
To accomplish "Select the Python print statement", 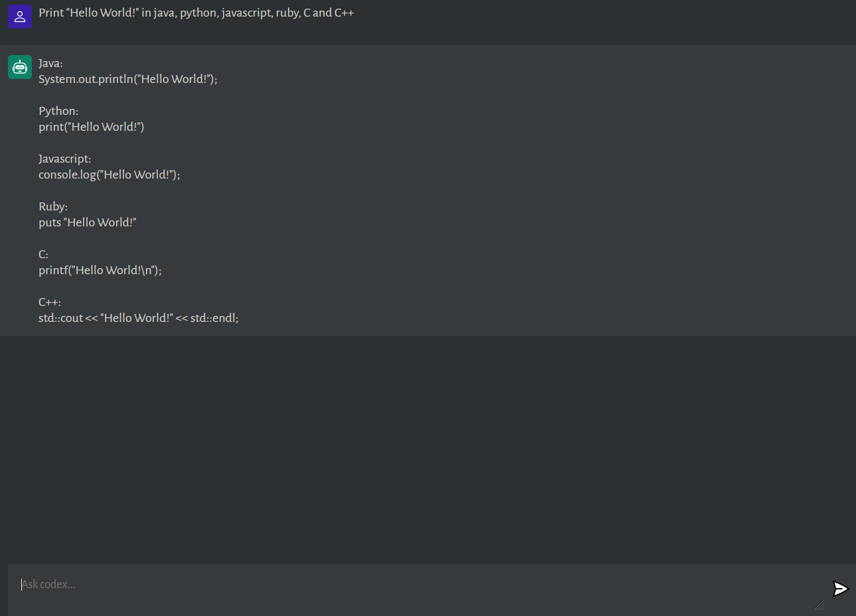I will (x=92, y=126).
